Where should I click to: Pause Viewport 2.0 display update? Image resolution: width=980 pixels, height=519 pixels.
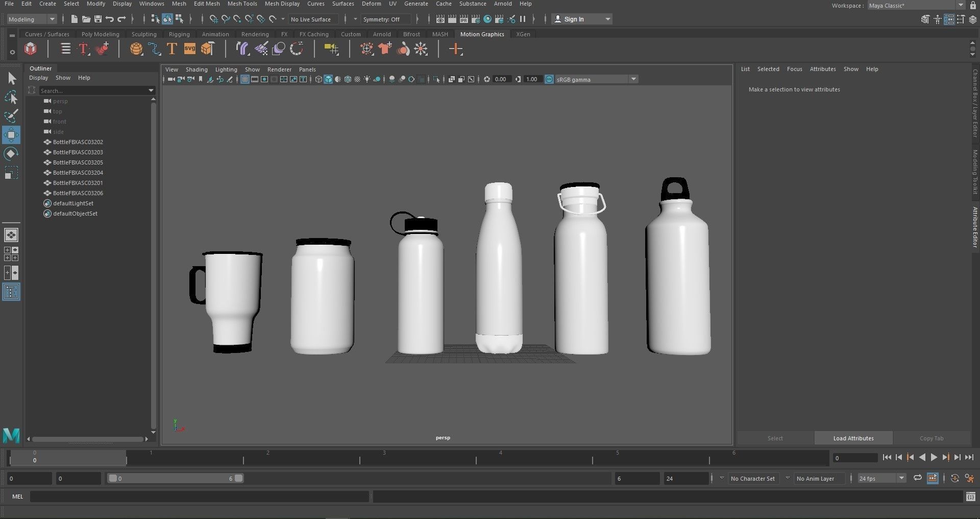[x=523, y=19]
